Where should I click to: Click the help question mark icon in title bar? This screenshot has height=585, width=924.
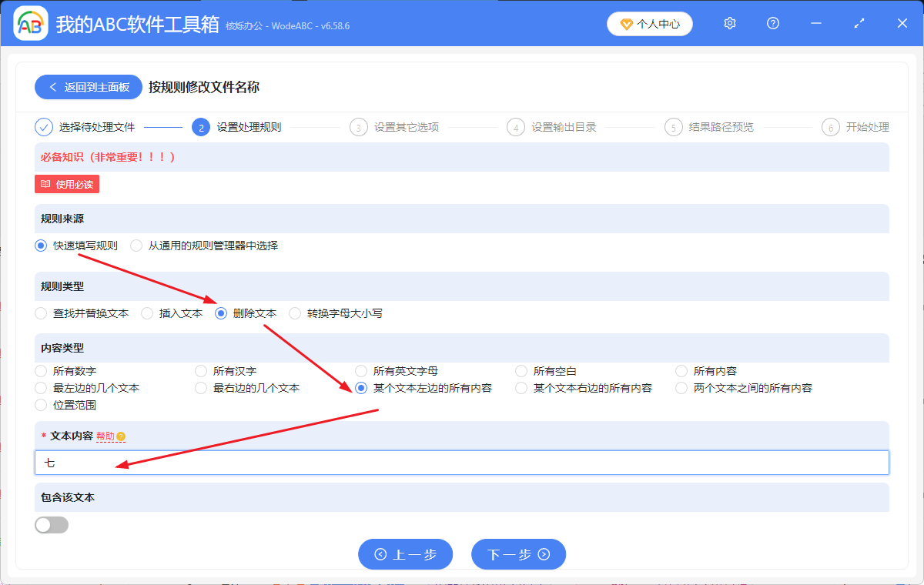click(x=772, y=23)
